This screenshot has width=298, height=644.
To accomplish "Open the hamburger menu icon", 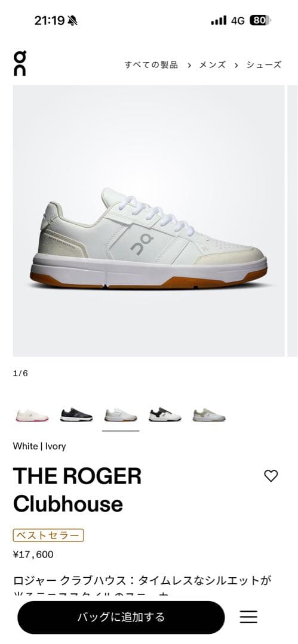I will (x=248, y=617).
